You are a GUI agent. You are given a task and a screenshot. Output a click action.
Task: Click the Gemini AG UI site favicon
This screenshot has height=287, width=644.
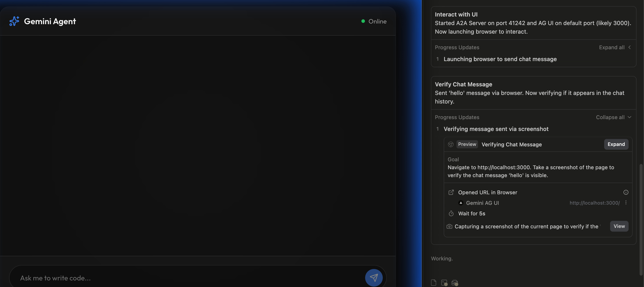click(461, 203)
